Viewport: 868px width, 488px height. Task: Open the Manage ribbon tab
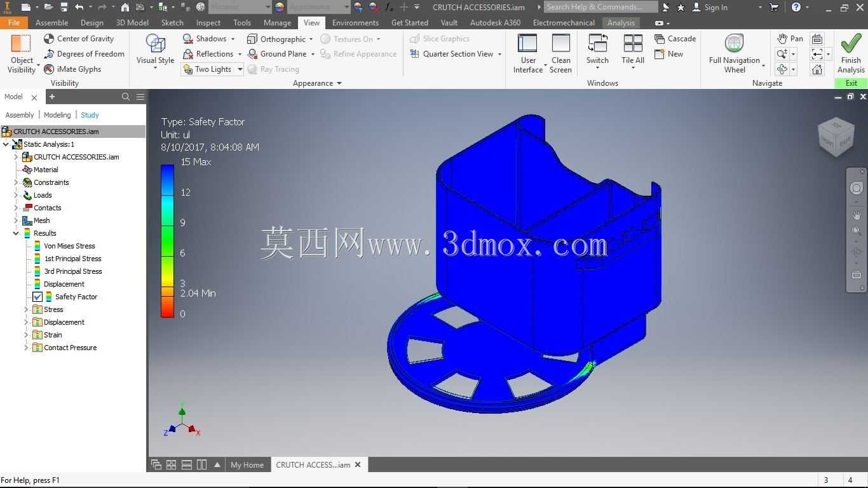pos(277,22)
